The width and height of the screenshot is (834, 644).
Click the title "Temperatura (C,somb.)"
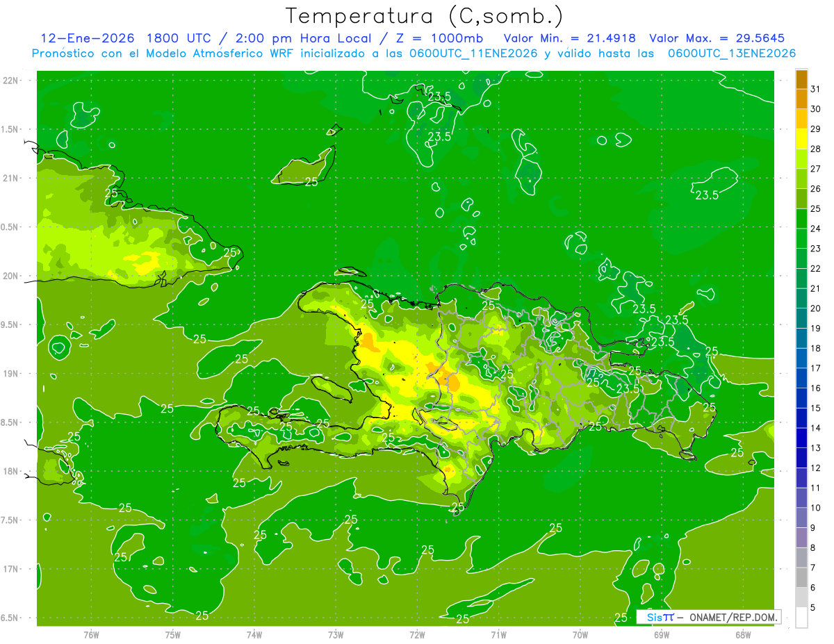click(425, 16)
